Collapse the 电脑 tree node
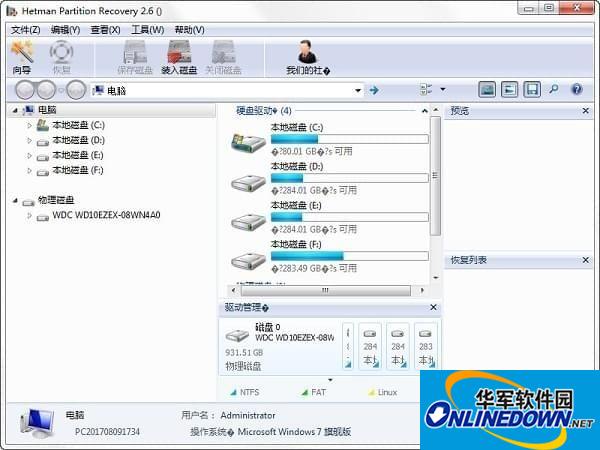The width and height of the screenshot is (600, 450). point(15,110)
